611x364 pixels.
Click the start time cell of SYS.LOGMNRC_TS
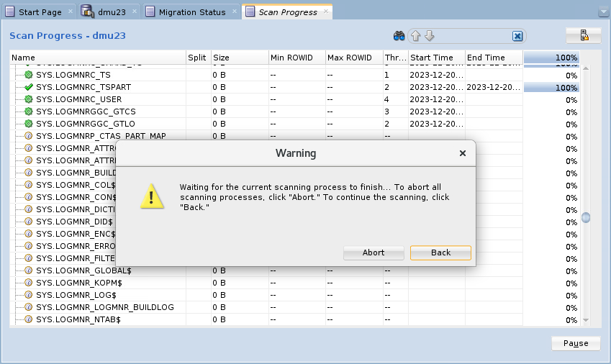436,75
